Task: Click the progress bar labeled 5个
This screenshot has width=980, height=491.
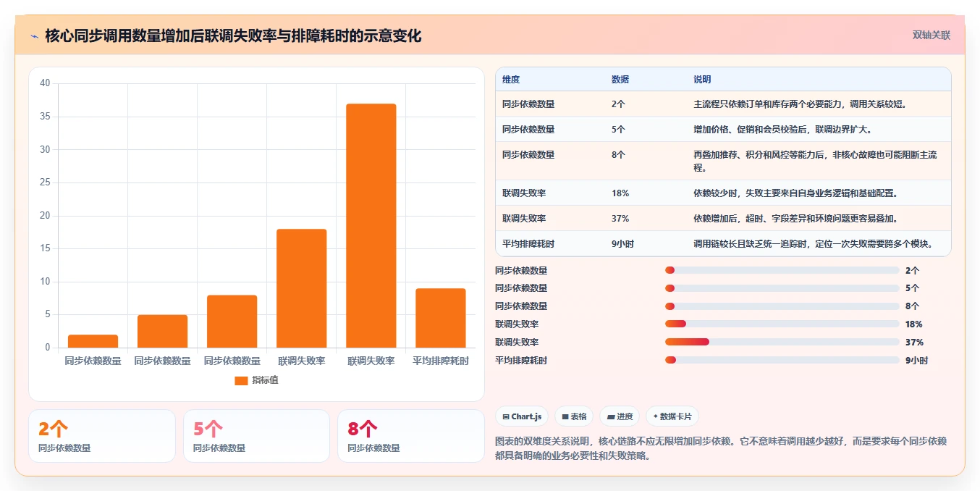Action: pyautogui.click(x=782, y=288)
